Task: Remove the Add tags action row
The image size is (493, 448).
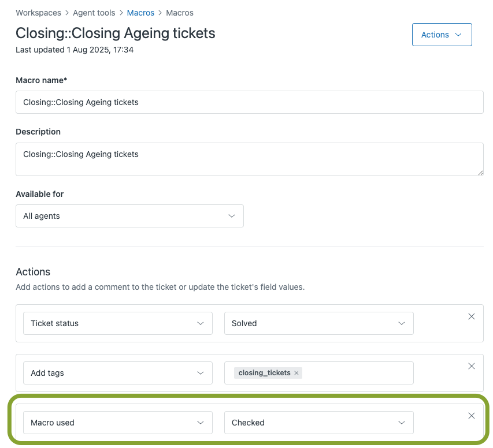Action: [x=472, y=366]
